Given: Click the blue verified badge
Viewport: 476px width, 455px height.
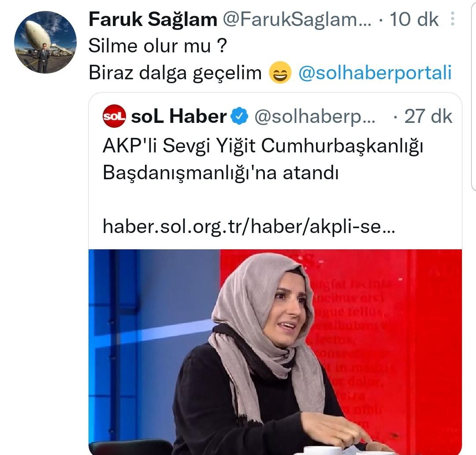Looking at the screenshot, I should [239, 116].
